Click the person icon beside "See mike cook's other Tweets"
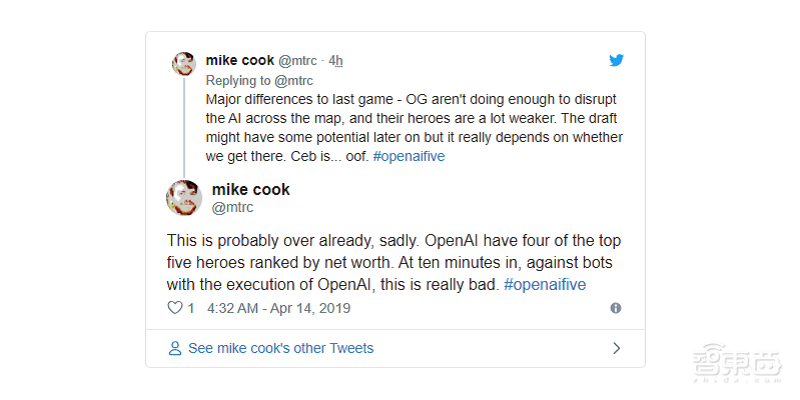The image size is (800, 400). pyautogui.click(x=175, y=349)
